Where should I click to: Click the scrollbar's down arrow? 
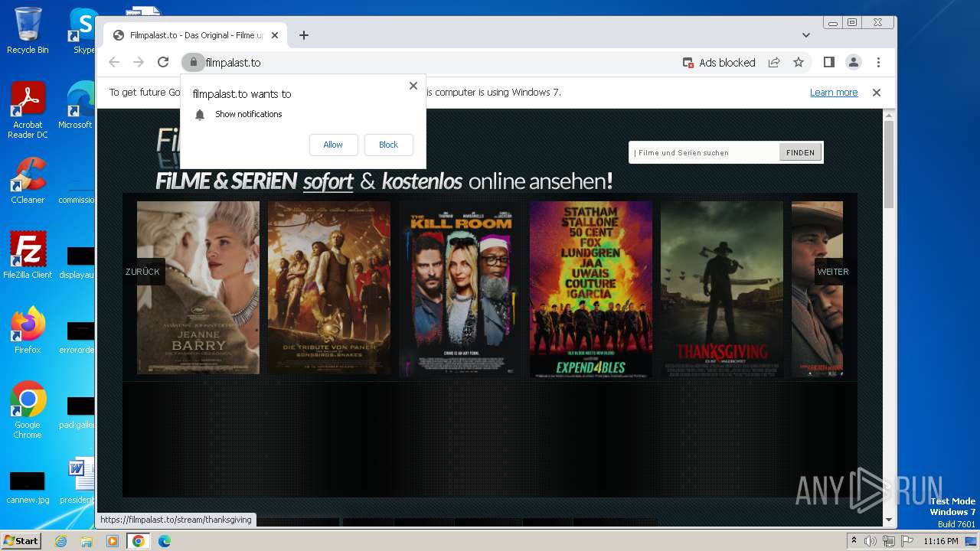click(x=889, y=520)
